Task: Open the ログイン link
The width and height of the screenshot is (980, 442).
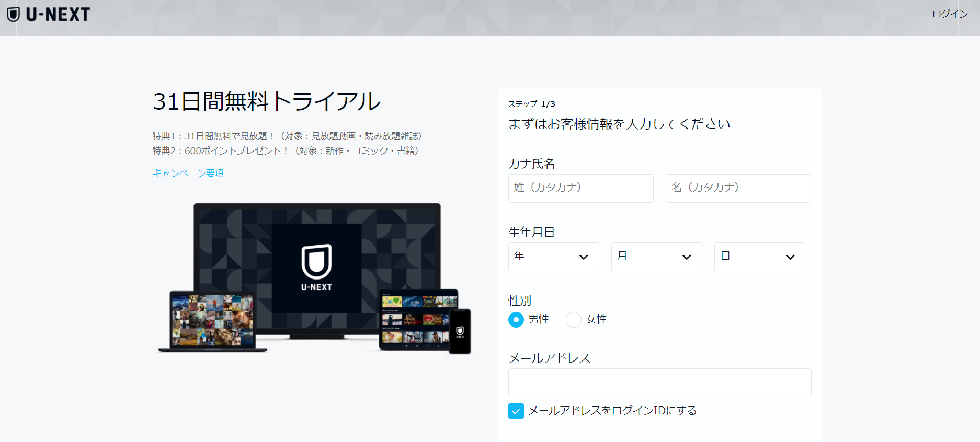Action: click(950, 14)
